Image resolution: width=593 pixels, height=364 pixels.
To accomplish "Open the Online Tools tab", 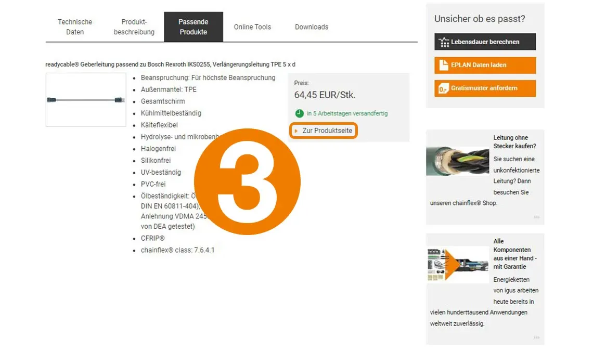I will [x=252, y=27].
